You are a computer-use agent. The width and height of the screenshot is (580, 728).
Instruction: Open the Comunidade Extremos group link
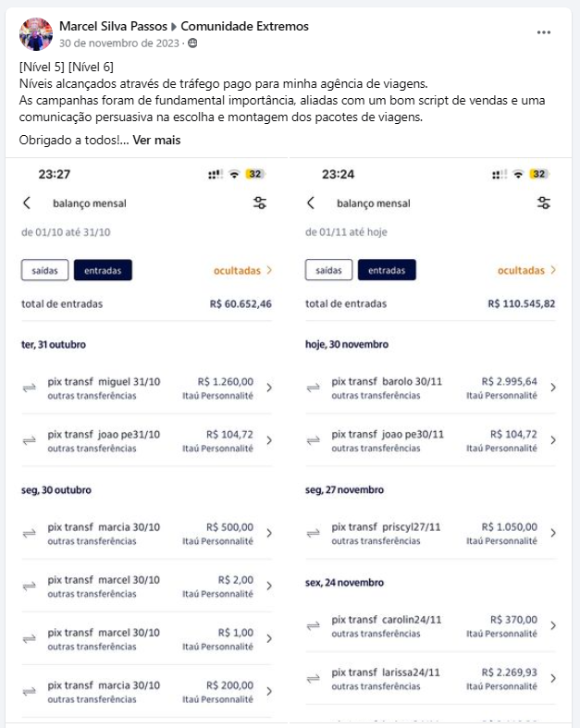245,26
